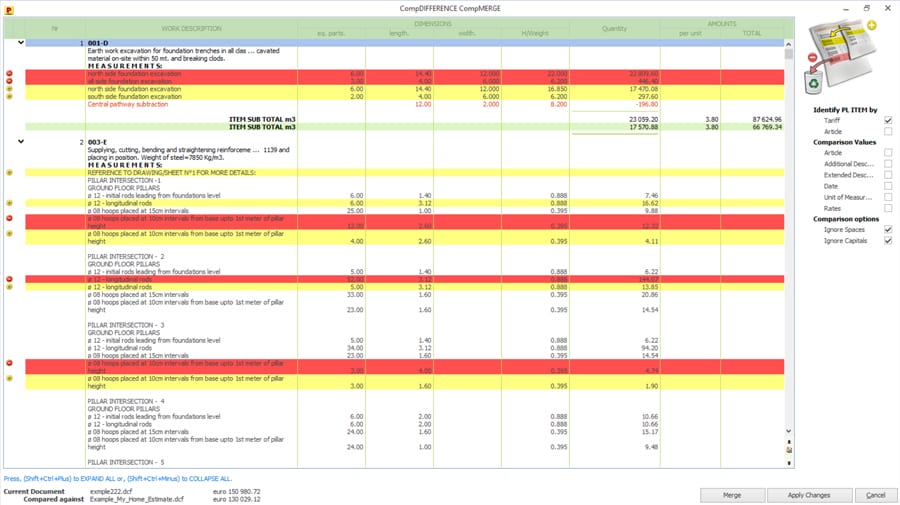Click the red marker beside Pillar Intersection 3 hoops row

click(x=9, y=363)
